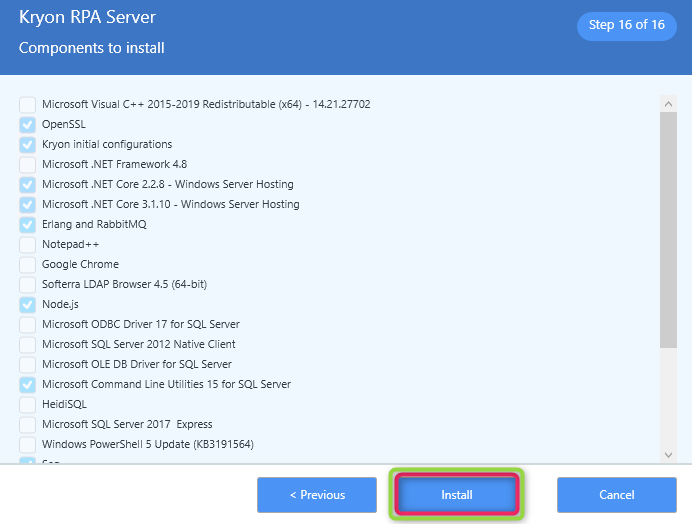Toggle .NET Core 3.1.10 Windows Server Hosting checkbox
This screenshot has height=524, width=692.
pyautogui.click(x=27, y=205)
